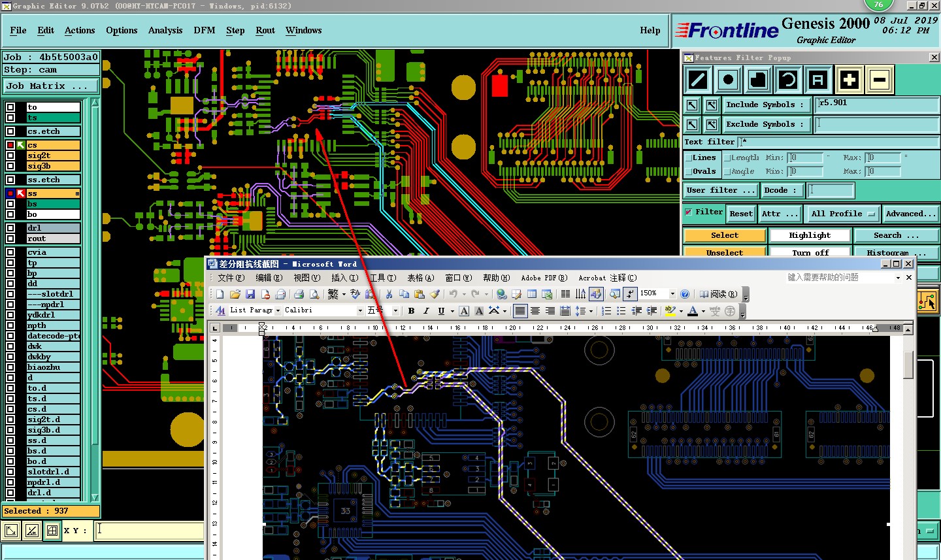The width and height of the screenshot is (941, 560).
Task: Click Word's New document icon
Action: coord(220,294)
